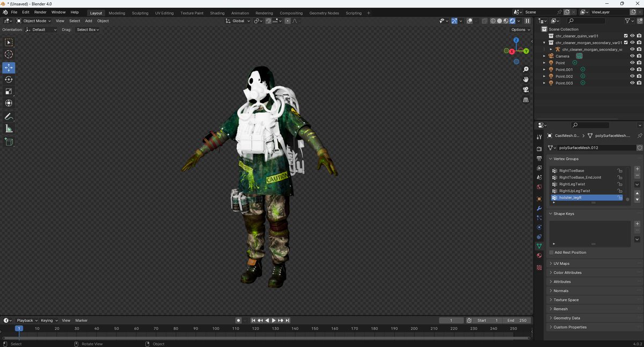Open the Texture properties tab
This screenshot has height=347, width=644.
(x=539, y=267)
